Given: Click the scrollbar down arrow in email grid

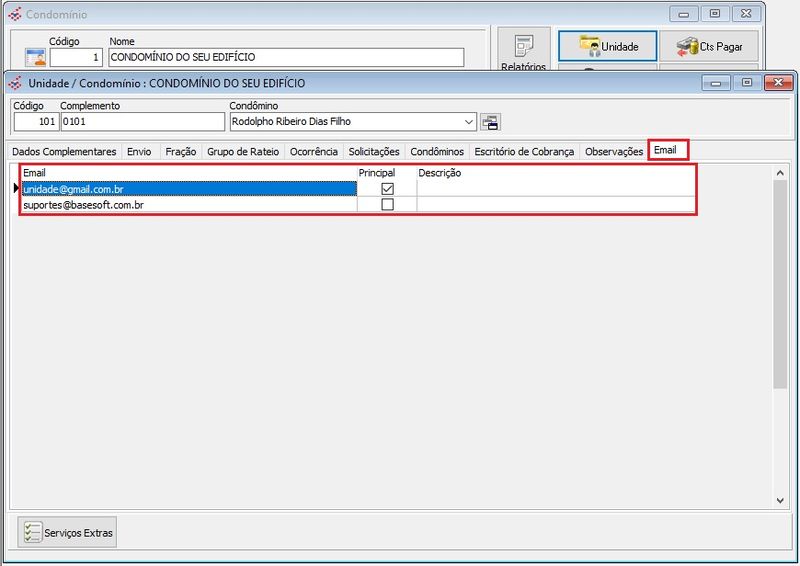Looking at the screenshot, I should click(x=781, y=500).
